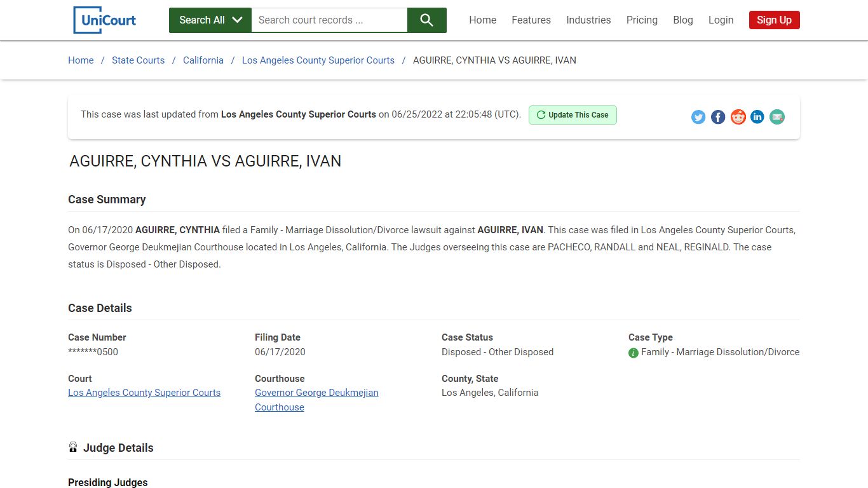The height and width of the screenshot is (488, 868).
Task: Follow the Home breadcrumb link
Action: click(x=81, y=60)
